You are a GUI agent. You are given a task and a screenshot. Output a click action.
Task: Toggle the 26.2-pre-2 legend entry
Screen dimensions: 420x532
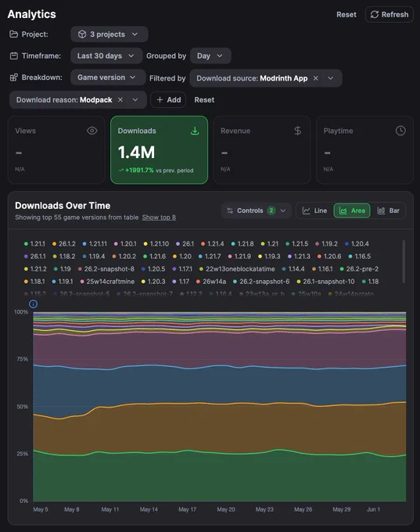pyautogui.click(x=359, y=269)
